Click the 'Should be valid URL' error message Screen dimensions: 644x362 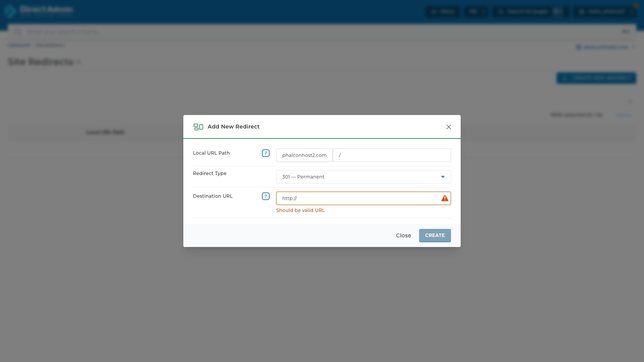tap(300, 210)
